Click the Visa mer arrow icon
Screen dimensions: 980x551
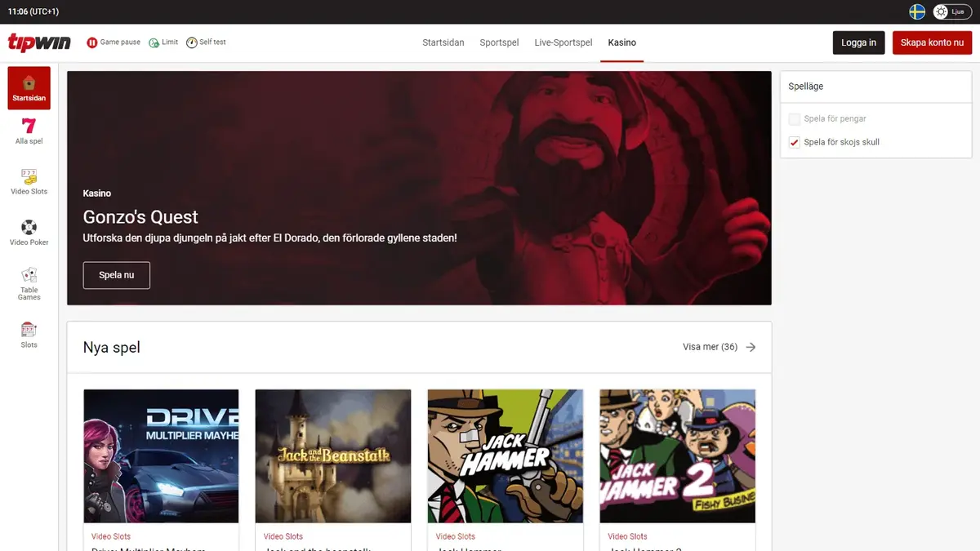751,347
